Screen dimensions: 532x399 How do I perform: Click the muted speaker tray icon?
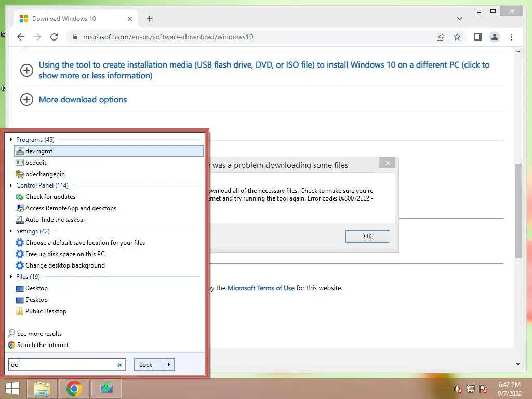[458, 389]
